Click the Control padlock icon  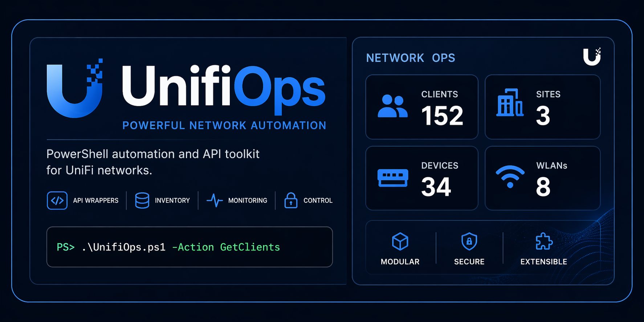point(291,200)
